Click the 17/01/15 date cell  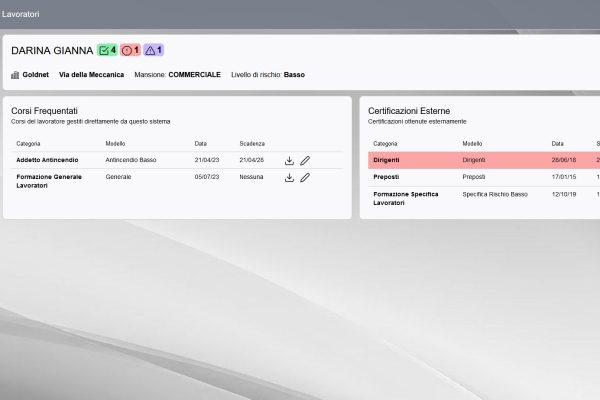[564, 177]
